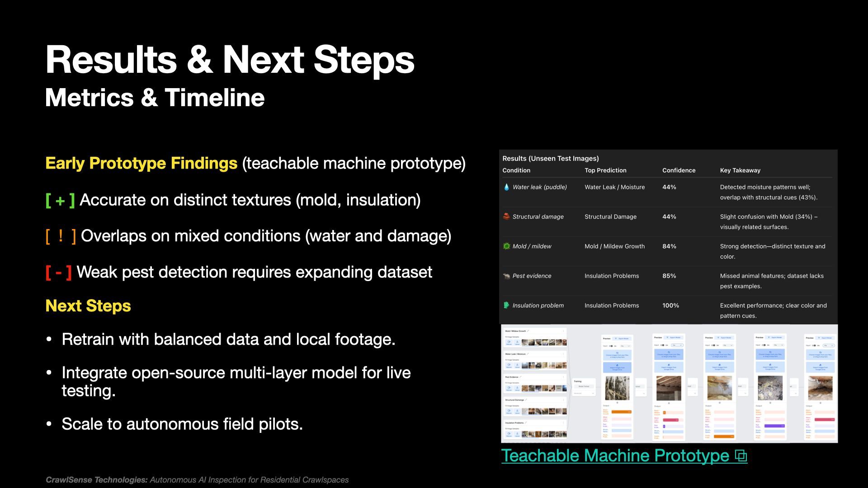This screenshot has height=488, width=868.
Task: Click the external link icon after Prototype
Action: click(x=741, y=456)
